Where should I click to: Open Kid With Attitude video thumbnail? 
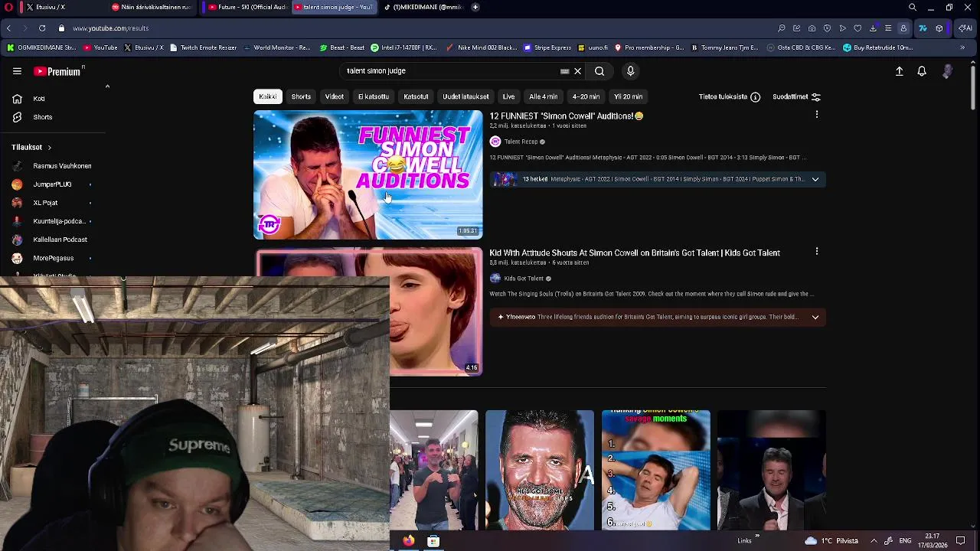pos(436,311)
